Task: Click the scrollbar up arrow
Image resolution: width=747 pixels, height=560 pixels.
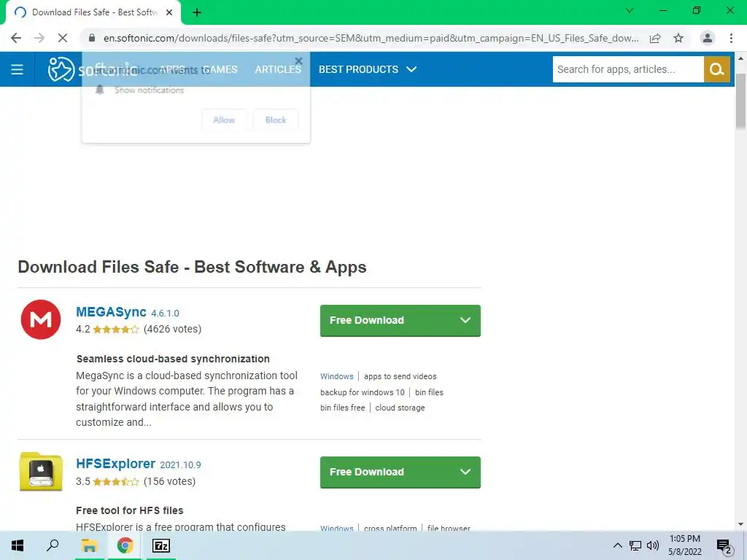Action: 741,59
